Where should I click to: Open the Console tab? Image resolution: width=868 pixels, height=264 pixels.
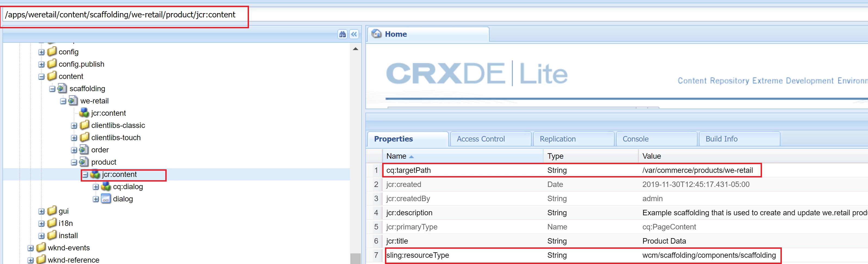point(657,139)
